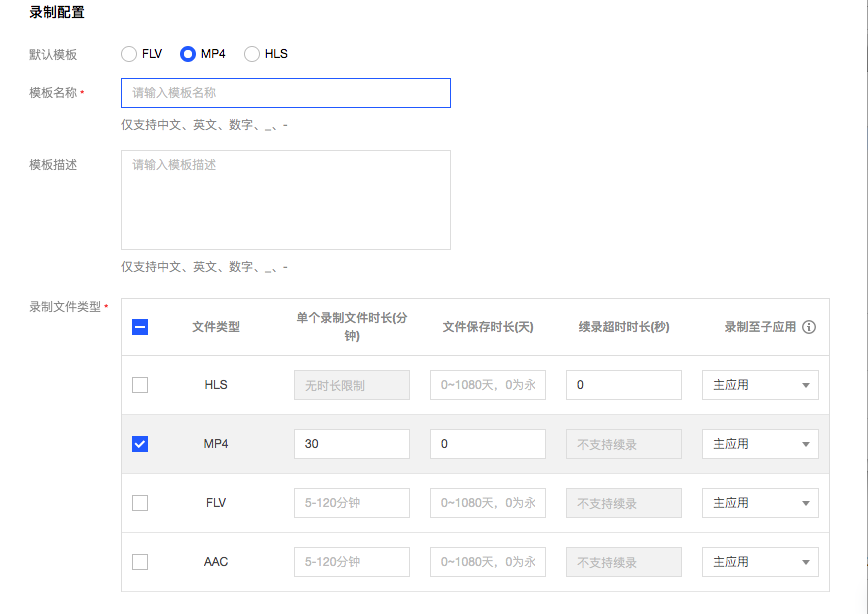
Task: Edit the MP4 recording duration field showing 30
Action: pyautogui.click(x=352, y=444)
